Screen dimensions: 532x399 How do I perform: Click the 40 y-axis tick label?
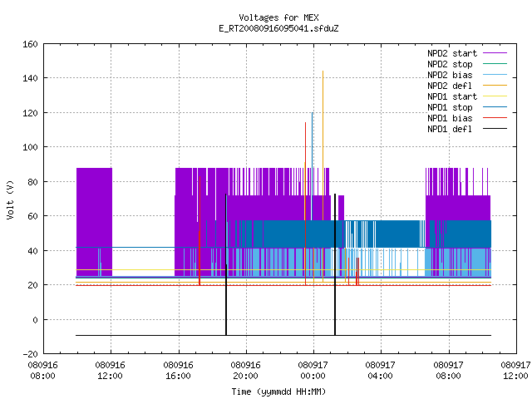tap(32, 251)
